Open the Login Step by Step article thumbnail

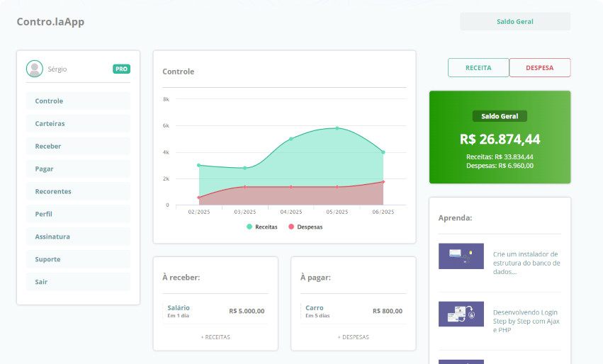tap(461, 314)
